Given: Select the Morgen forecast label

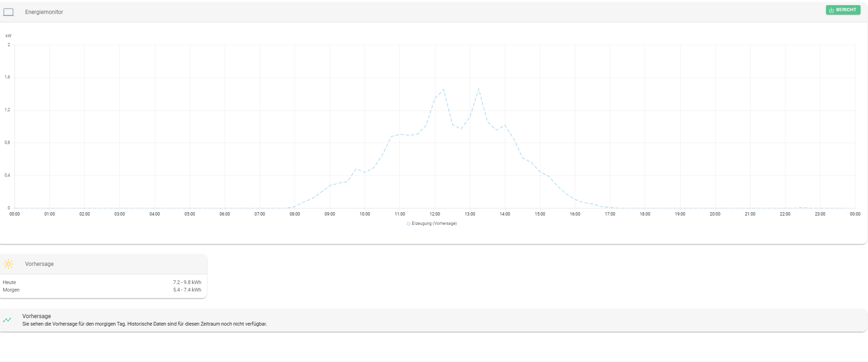Looking at the screenshot, I should click(11, 290).
